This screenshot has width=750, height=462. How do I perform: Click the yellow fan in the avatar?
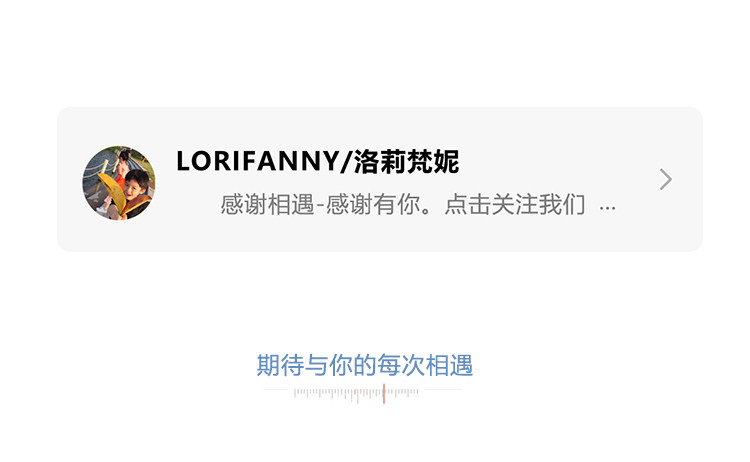point(113,193)
